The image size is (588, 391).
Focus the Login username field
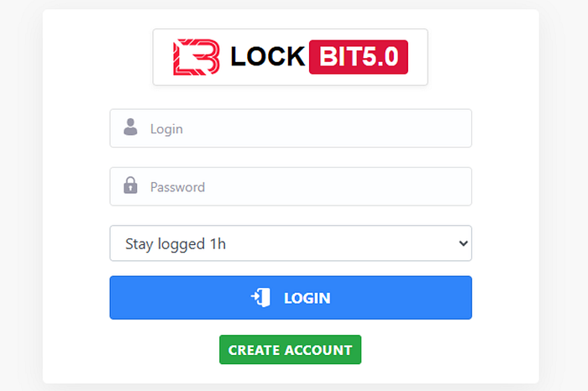click(291, 128)
